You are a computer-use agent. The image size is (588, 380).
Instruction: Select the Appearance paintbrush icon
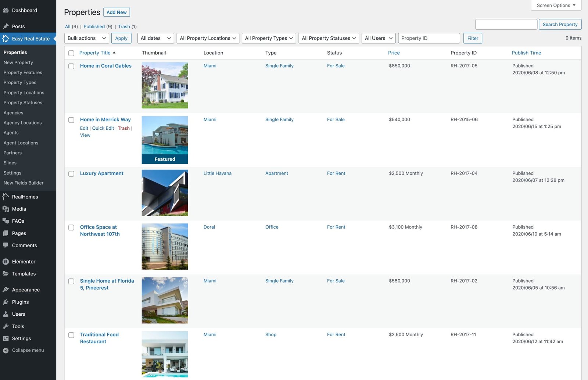6,290
